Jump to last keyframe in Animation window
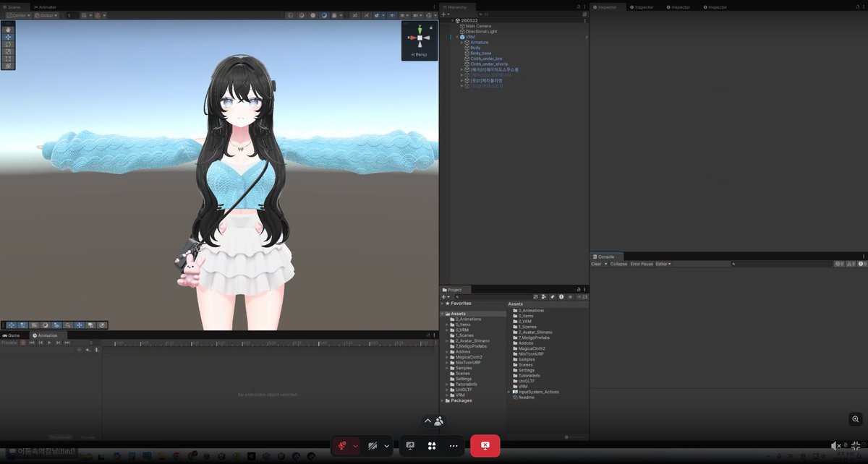This screenshot has height=464, width=868. coord(67,343)
